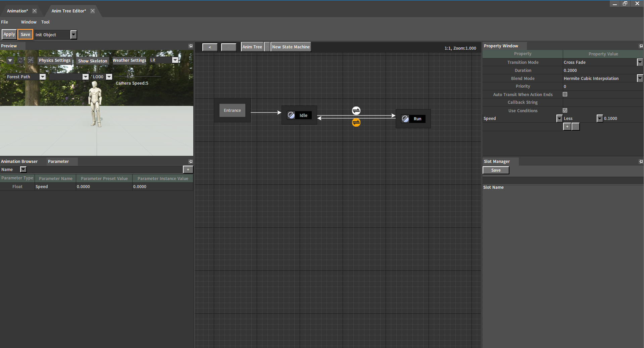Remove condition with the minus button
Viewport: 644px width, 348px height.
tap(576, 127)
